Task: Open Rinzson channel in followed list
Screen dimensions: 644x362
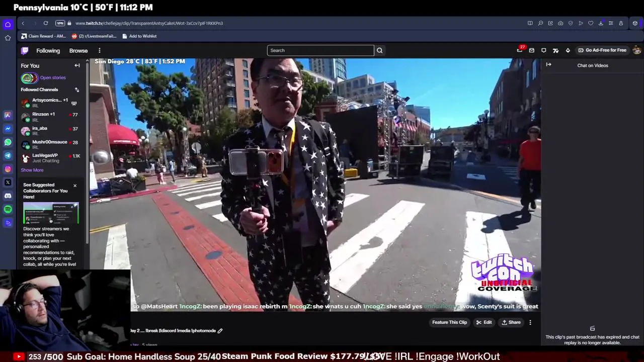Action: [51, 117]
